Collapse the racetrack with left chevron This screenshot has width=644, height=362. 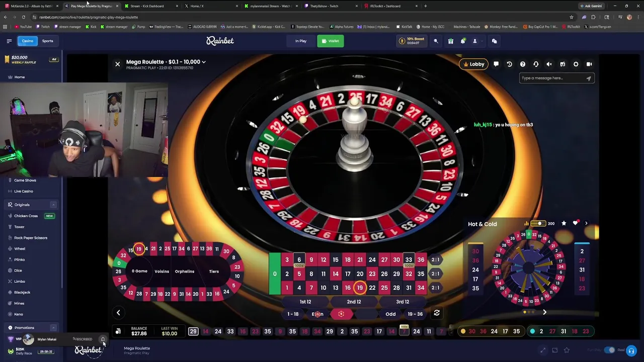118,313
